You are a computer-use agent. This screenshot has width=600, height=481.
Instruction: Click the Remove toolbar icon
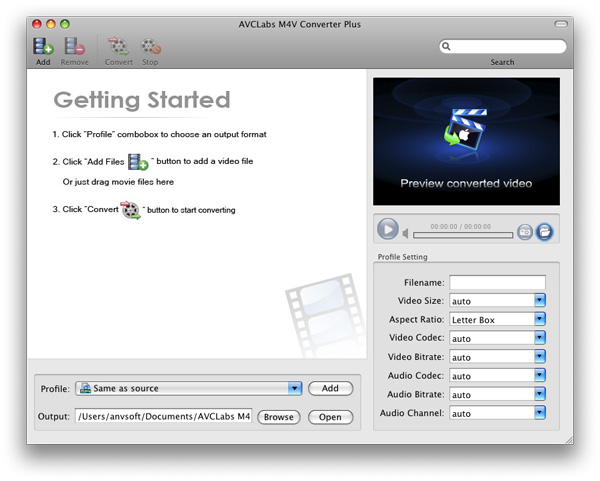pyautogui.click(x=74, y=46)
